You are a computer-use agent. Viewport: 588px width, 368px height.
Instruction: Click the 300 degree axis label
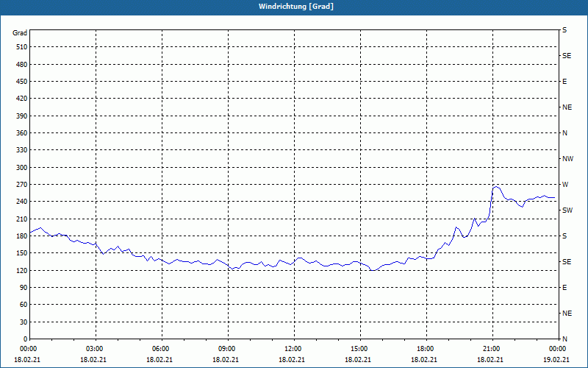click(22, 168)
